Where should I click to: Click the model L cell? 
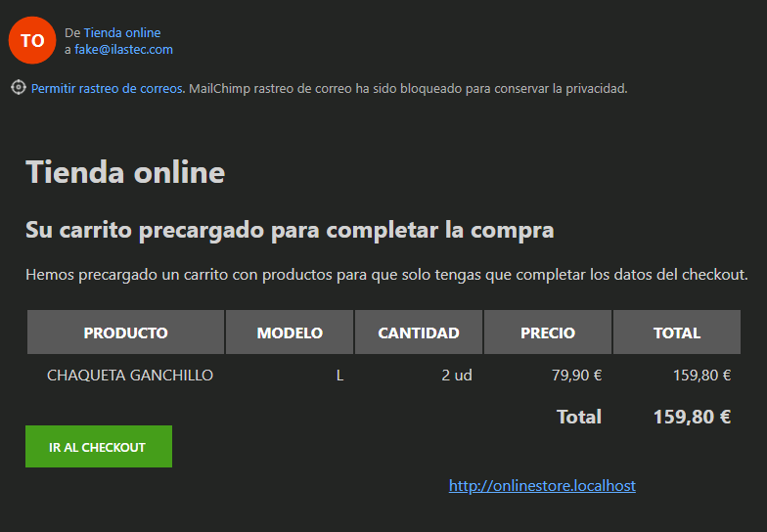pos(339,375)
